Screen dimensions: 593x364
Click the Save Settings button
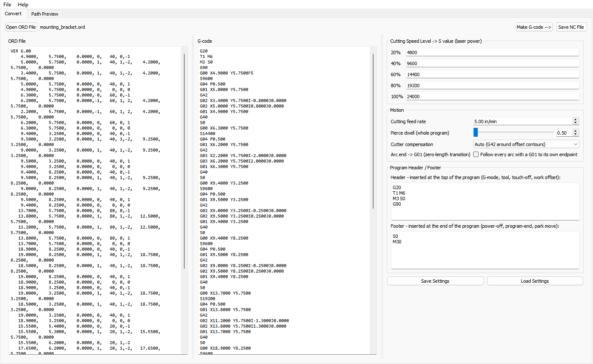tap(435, 281)
